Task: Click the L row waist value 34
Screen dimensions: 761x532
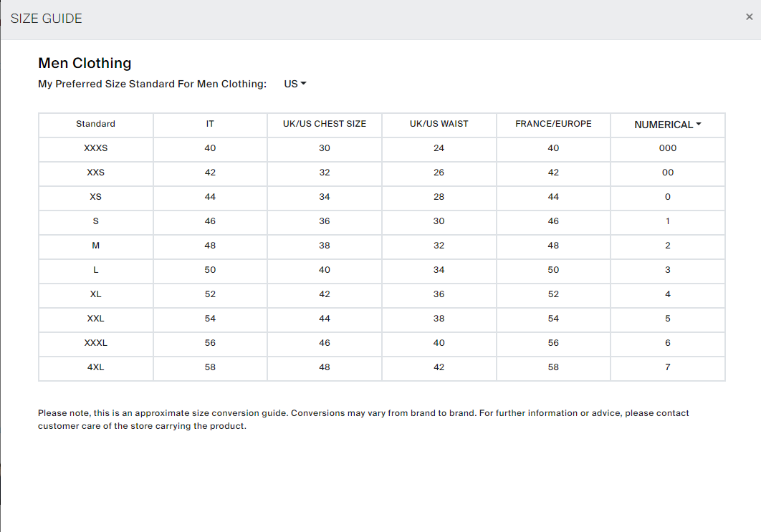Action: point(439,270)
